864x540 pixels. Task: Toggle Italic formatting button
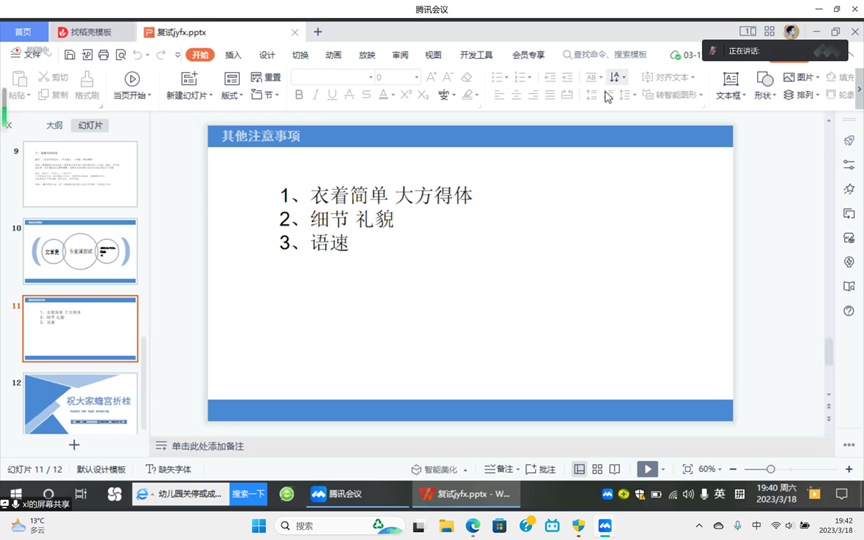(x=316, y=95)
